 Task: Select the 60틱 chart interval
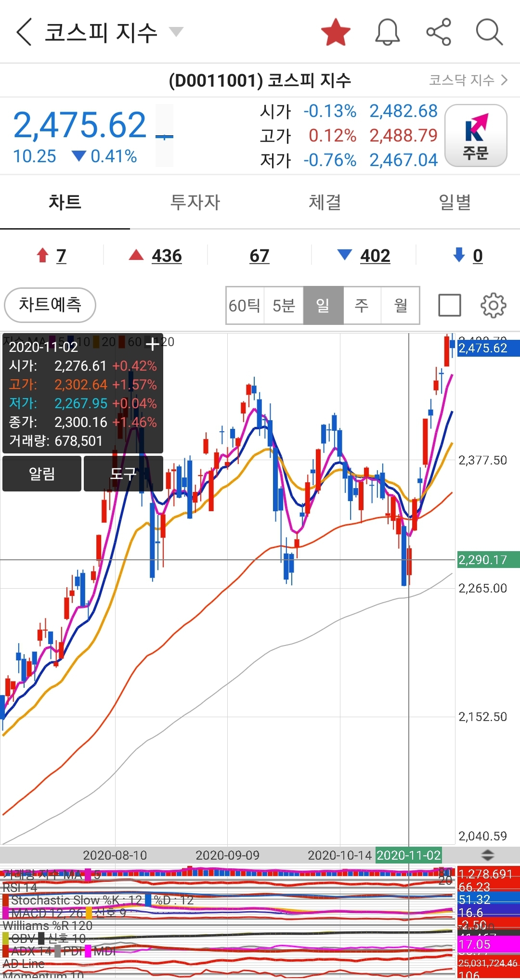coord(245,305)
